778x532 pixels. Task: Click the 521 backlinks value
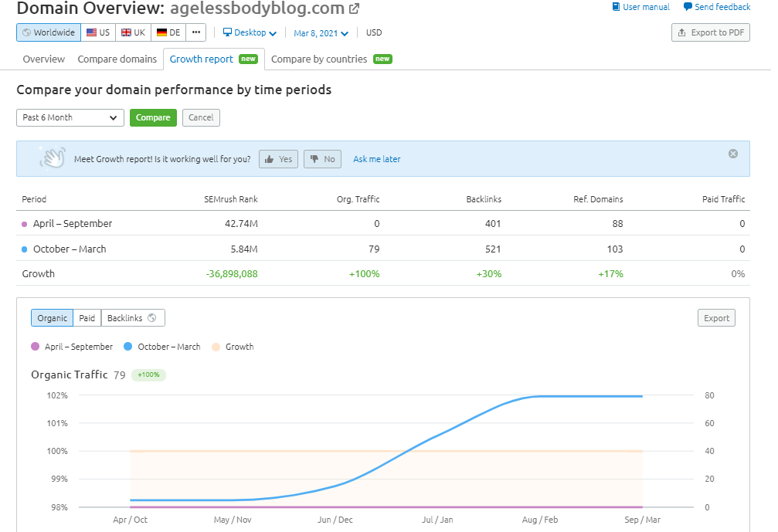[493, 249]
